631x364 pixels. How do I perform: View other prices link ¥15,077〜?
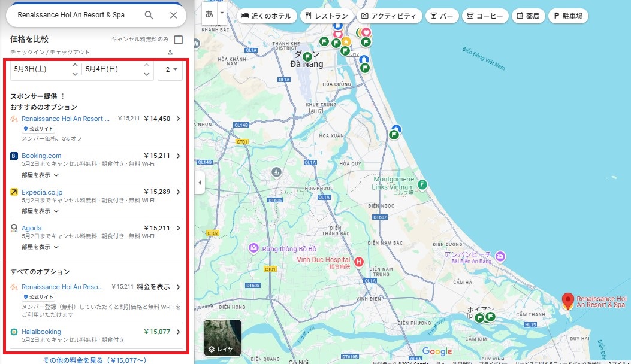click(95, 360)
